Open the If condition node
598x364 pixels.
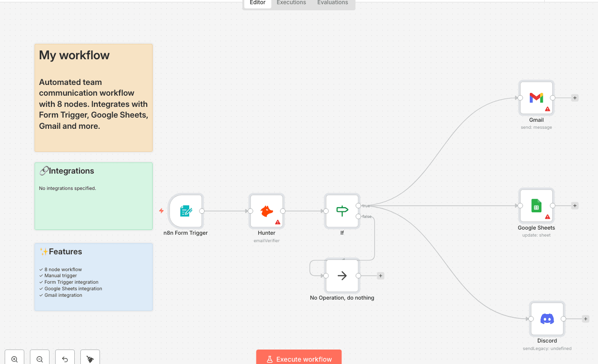pyautogui.click(x=342, y=211)
